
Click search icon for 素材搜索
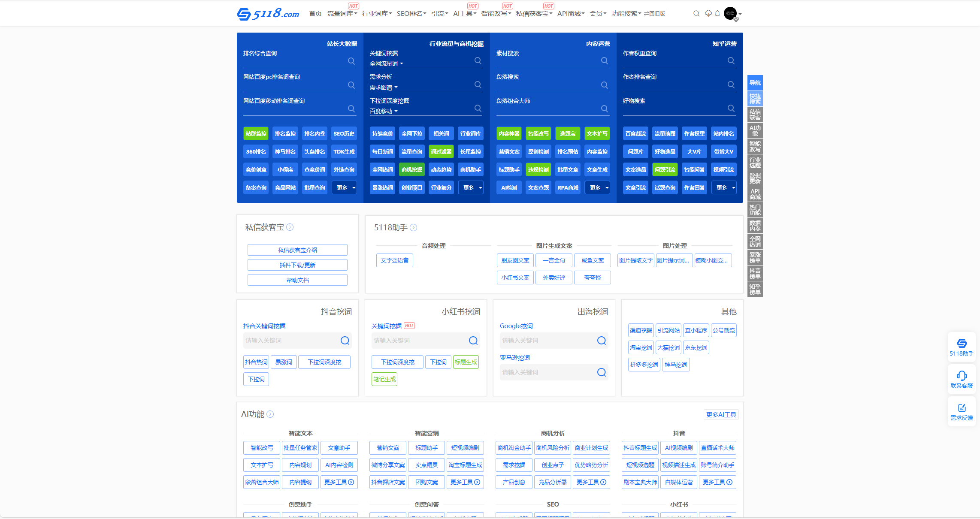[605, 61]
